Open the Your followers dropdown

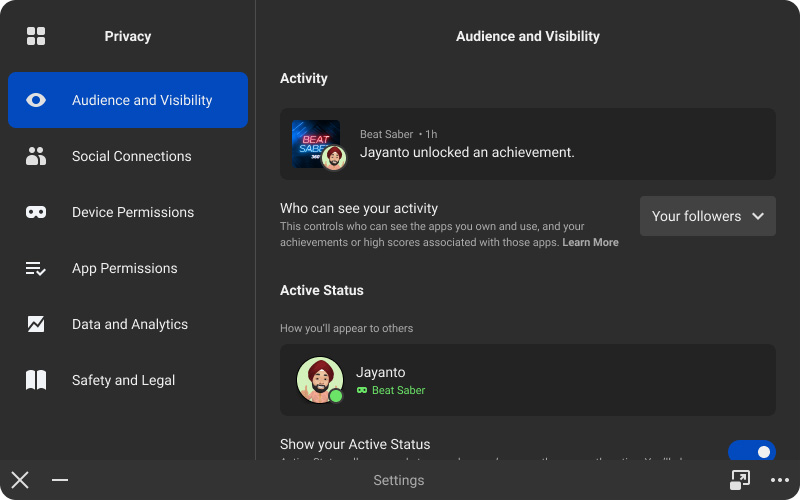coord(707,216)
